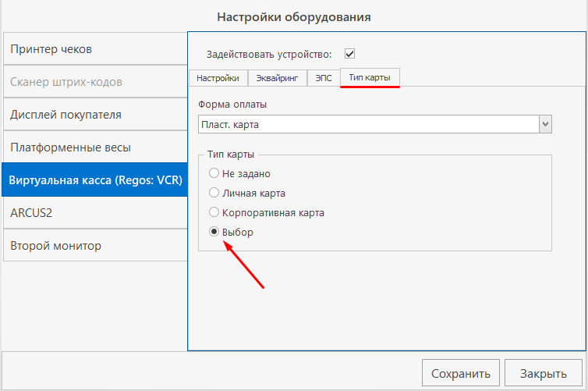Switch to the ЭПС tab
The height and width of the screenshot is (391, 588).
324,78
